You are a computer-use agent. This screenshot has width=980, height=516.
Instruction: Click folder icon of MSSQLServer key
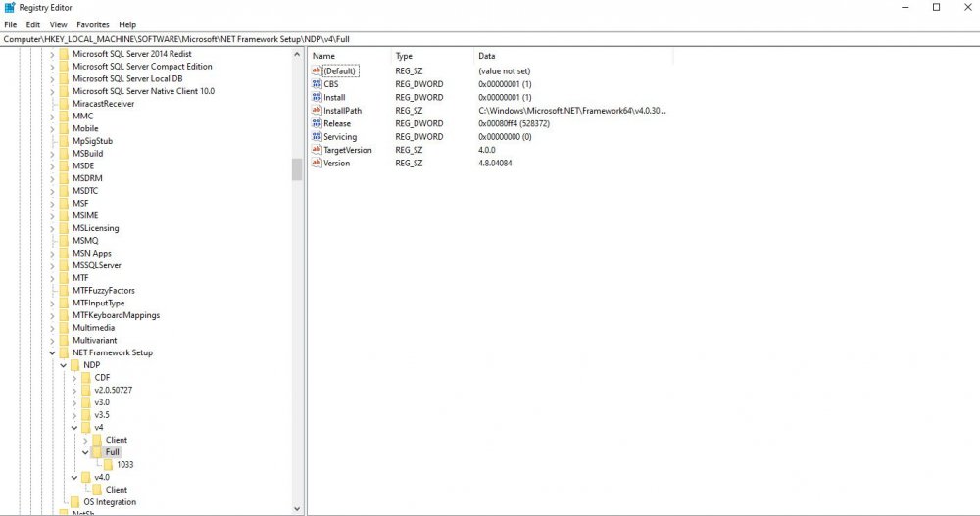[x=64, y=265]
